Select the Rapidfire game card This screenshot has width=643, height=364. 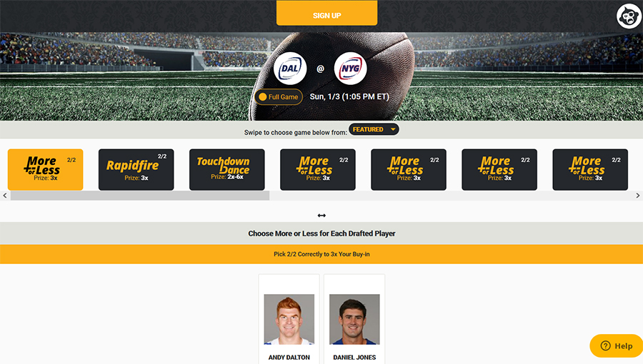tap(136, 170)
